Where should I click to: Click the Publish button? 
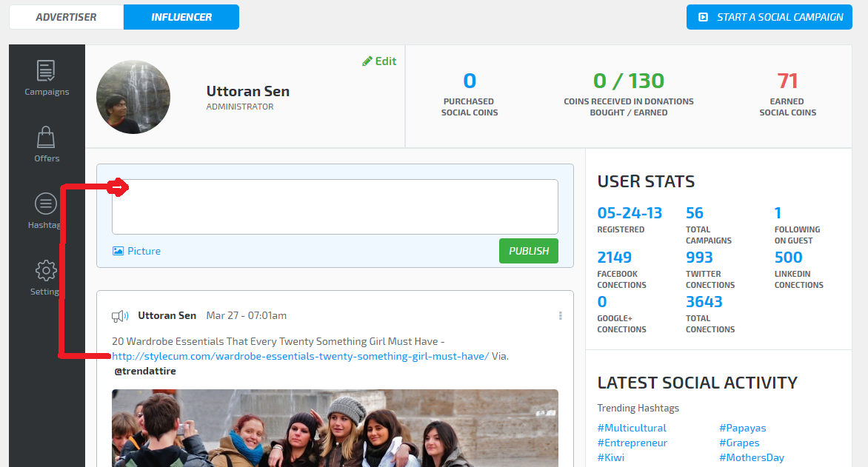tap(529, 251)
